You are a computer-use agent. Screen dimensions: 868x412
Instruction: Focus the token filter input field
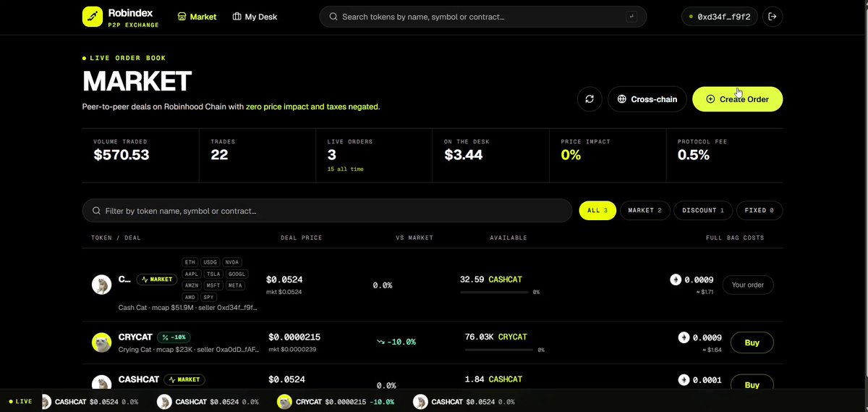click(x=327, y=211)
